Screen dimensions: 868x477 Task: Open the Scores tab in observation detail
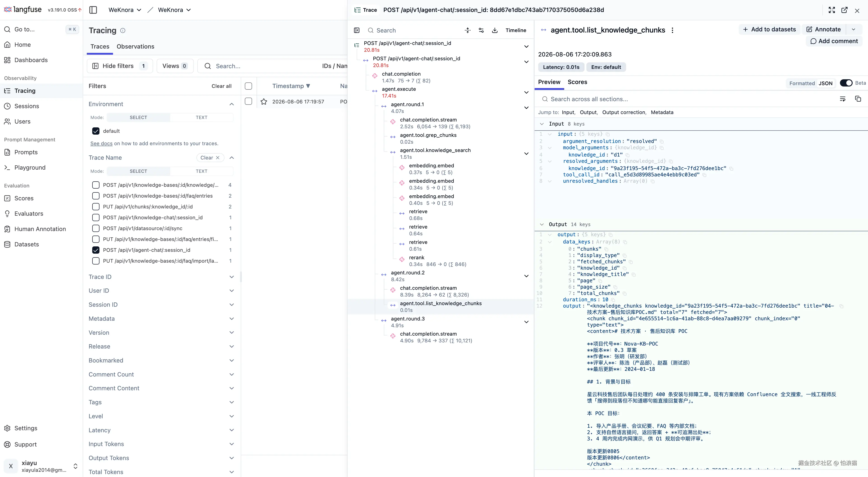click(x=577, y=82)
